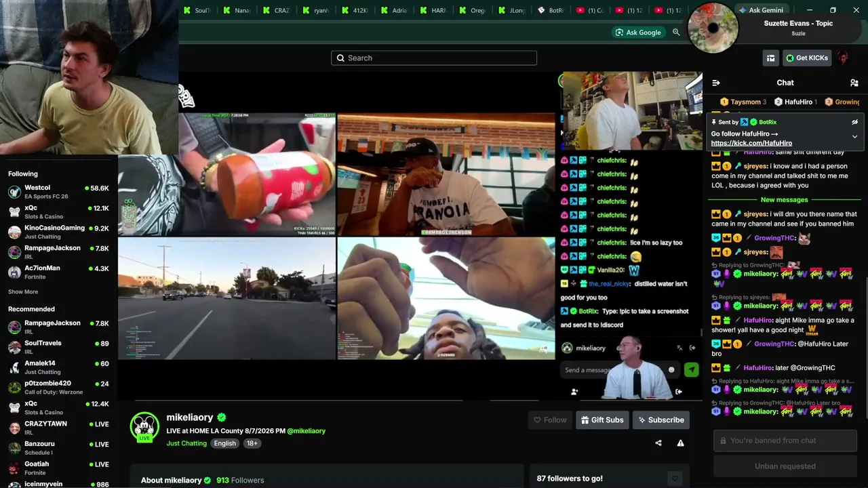Open the About mikeliaory section heading
The image size is (868, 488).
172,481
